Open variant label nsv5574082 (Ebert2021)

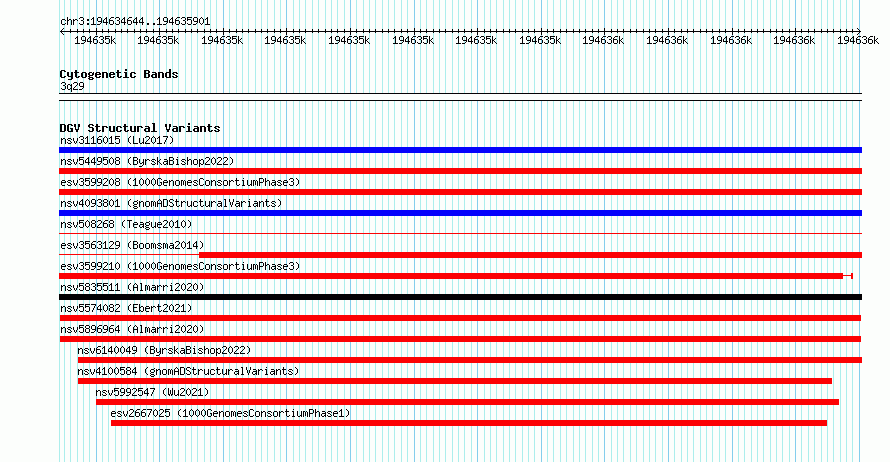coord(126,308)
